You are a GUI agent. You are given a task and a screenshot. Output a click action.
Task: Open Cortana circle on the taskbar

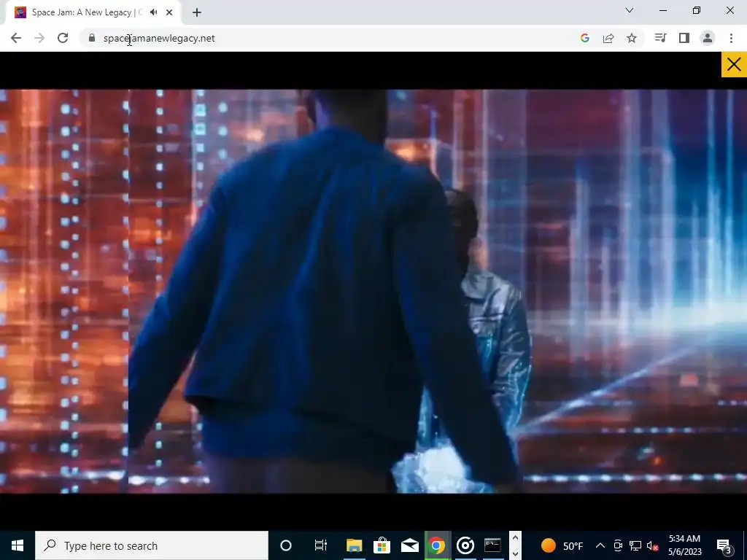click(x=286, y=545)
